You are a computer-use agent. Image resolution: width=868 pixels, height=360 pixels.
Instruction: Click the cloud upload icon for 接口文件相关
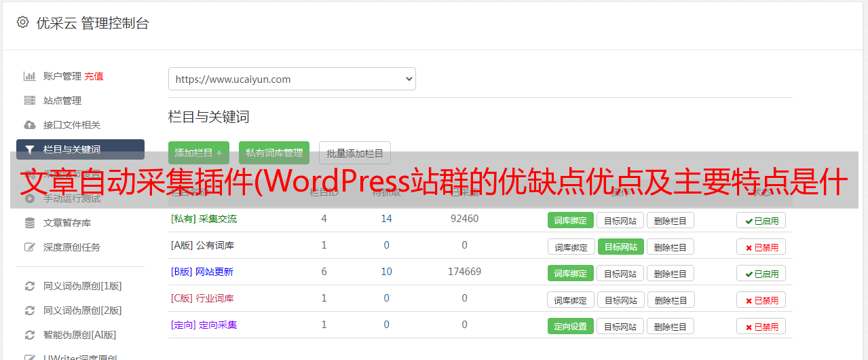pos(29,125)
